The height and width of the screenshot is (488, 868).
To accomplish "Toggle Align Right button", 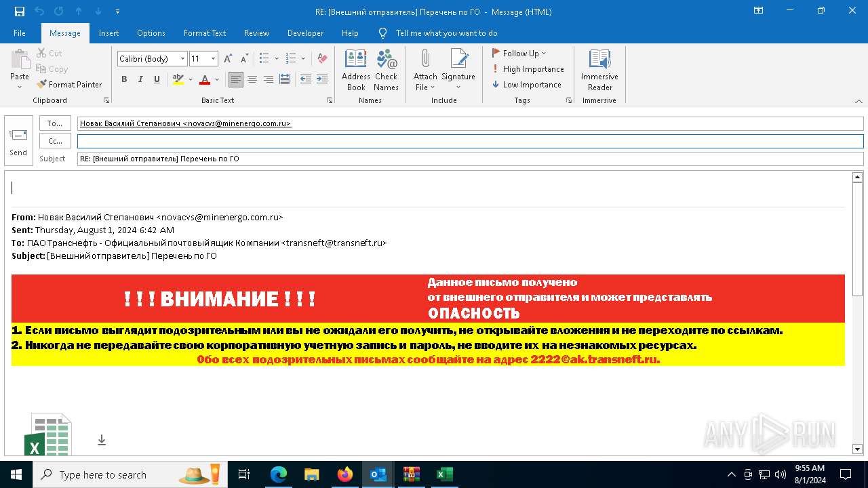I will [269, 79].
